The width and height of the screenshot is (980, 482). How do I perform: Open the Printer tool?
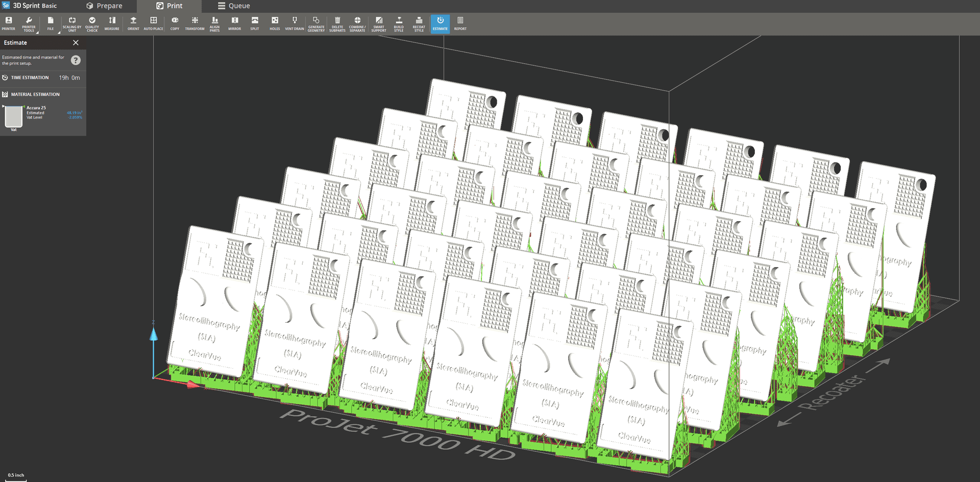pos(9,23)
